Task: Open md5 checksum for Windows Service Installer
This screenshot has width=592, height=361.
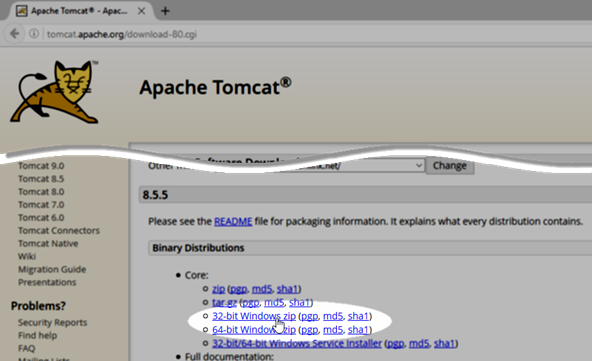Action: point(419,343)
